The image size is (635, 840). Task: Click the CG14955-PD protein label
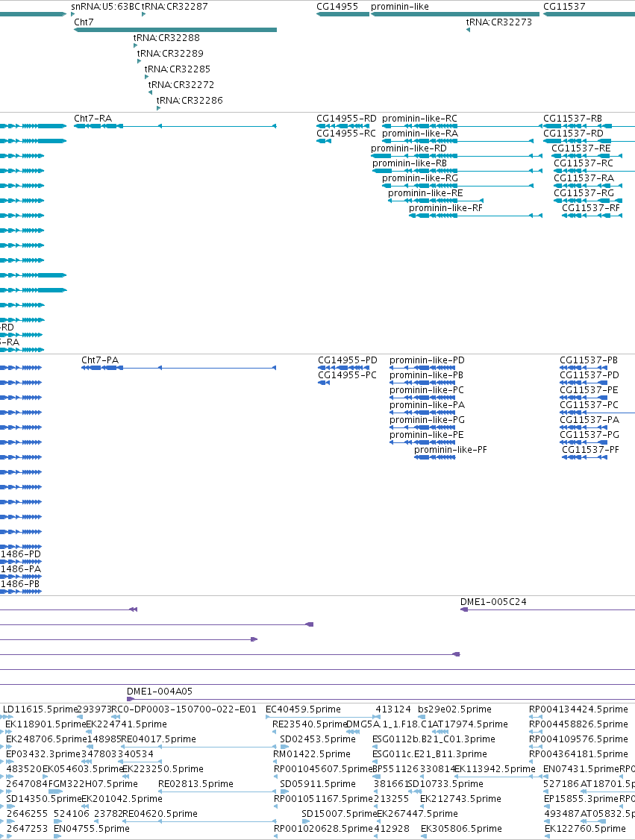[x=347, y=360]
